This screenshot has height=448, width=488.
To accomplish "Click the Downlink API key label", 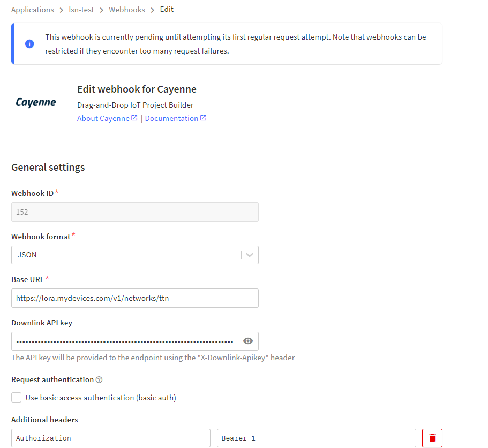I will pos(42,323).
